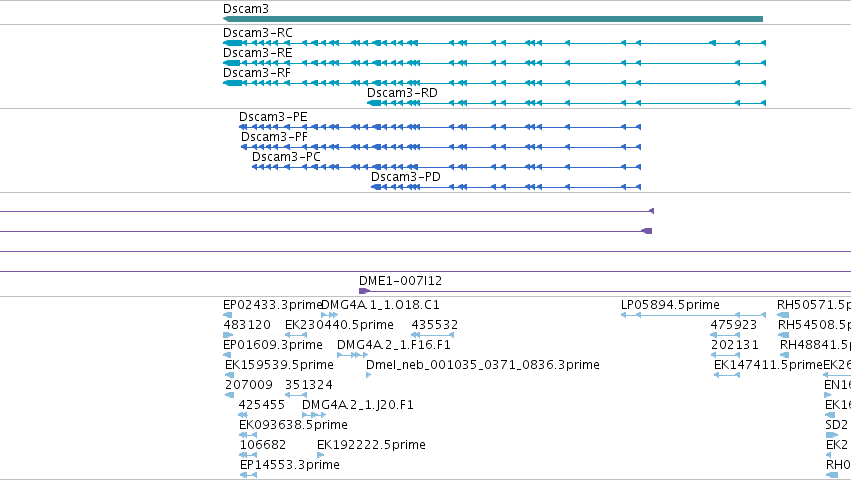Viewport: 851px width, 480px height.
Task: Select the Dscam3-PC protein label
Action: [x=286, y=157]
